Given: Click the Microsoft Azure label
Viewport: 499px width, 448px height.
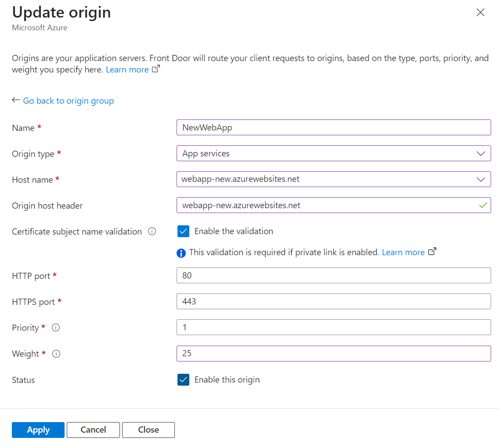Looking at the screenshot, I should tap(40, 27).
